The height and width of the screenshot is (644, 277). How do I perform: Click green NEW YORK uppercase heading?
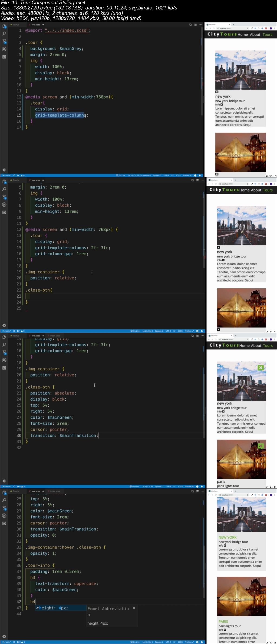[227, 537]
